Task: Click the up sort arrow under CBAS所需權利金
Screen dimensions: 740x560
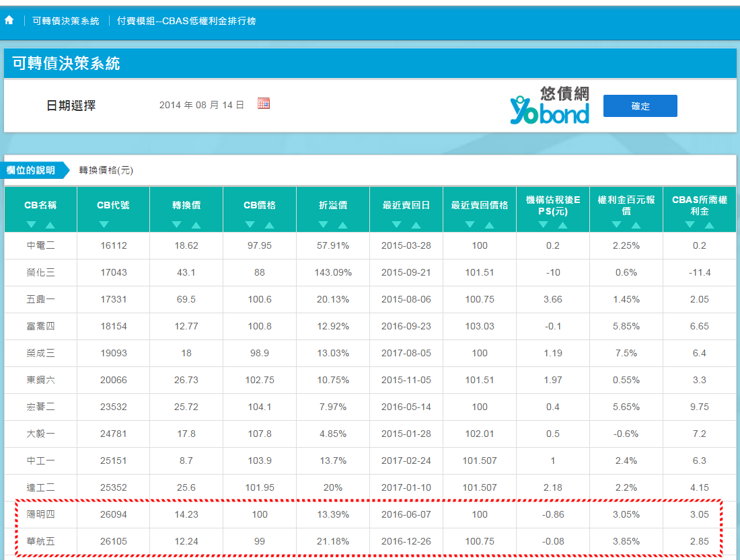Action: pos(709,225)
